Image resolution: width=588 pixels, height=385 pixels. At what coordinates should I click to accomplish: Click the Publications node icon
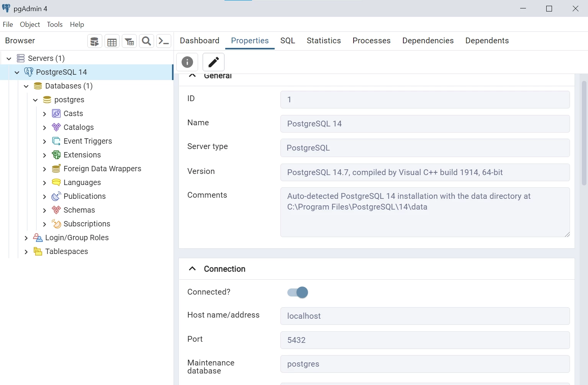56,196
